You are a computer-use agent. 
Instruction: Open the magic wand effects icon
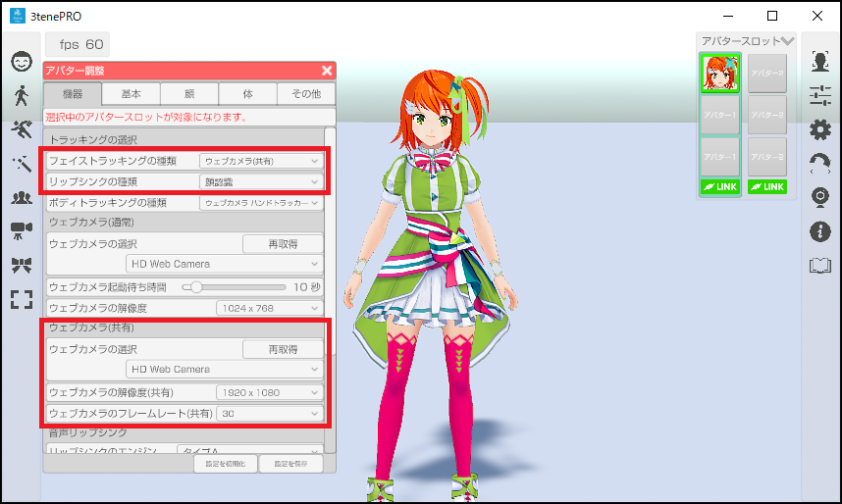(22, 163)
